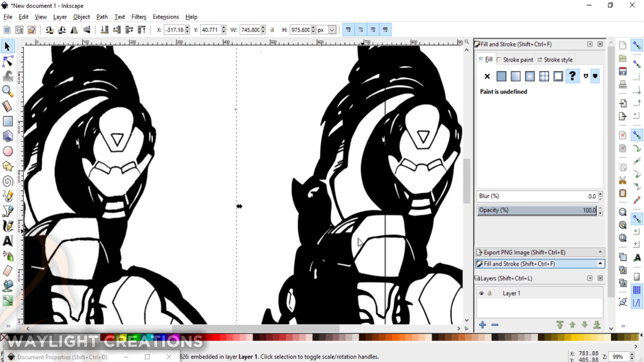This screenshot has height=362, width=644.
Task: Iconify the Layers panel
Action: coord(590,278)
